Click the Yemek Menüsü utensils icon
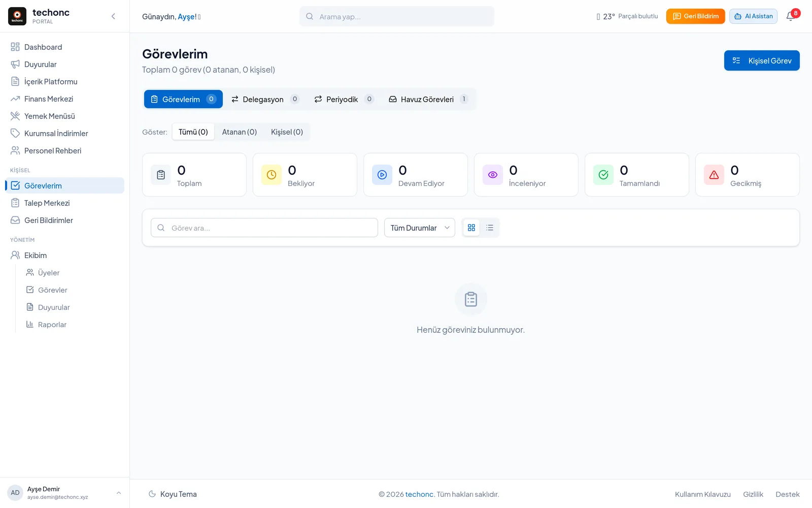Viewport: 812px width, 508px height. click(x=15, y=116)
